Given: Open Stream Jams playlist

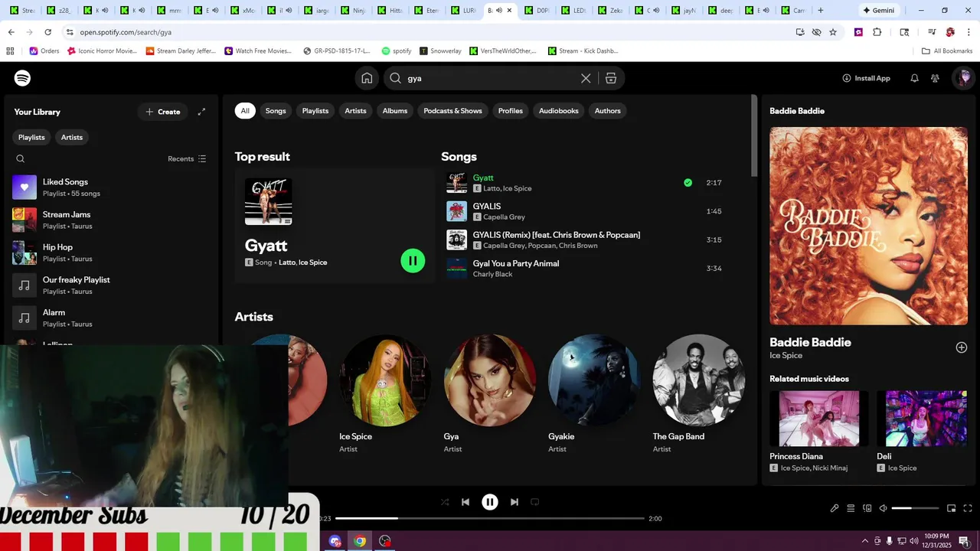Looking at the screenshot, I should [111, 220].
